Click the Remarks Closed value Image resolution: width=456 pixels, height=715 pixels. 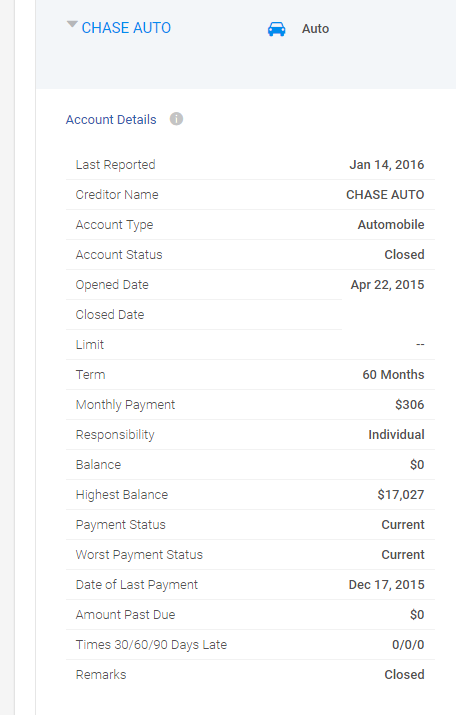404,674
